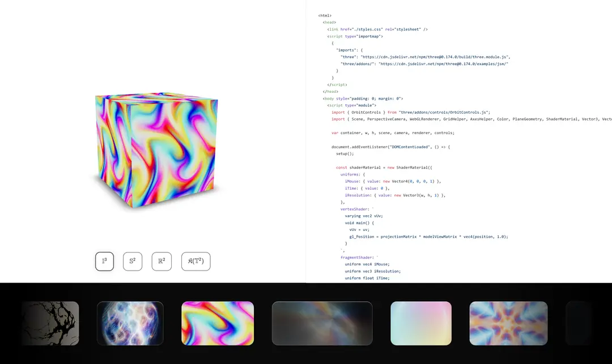Image resolution: width=612 pixels, height=364 pixels.
Task: Click the "vertexShader:" code line
Action: point(357,209)
